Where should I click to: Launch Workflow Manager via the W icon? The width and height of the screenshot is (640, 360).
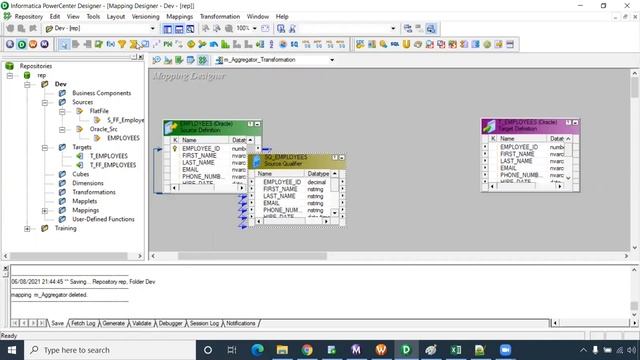point(33,44)
